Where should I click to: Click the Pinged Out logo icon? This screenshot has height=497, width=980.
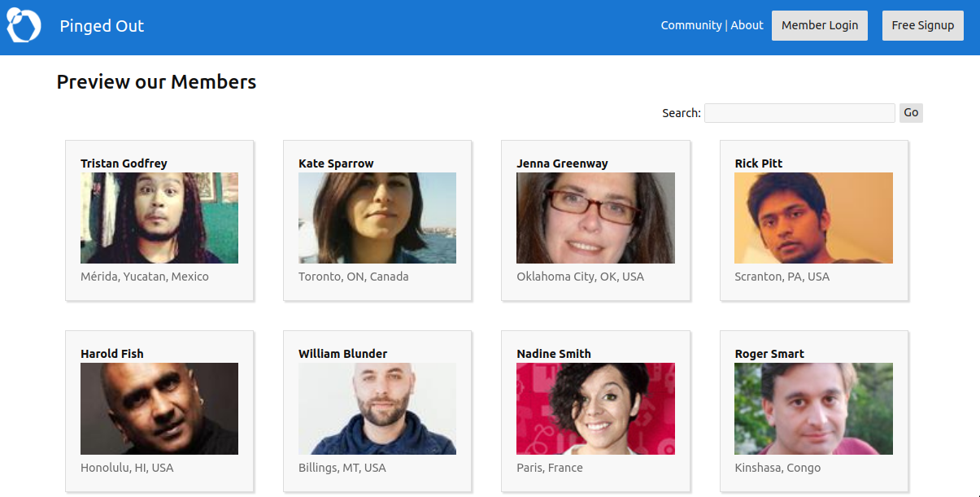click(x=24, y=26)
